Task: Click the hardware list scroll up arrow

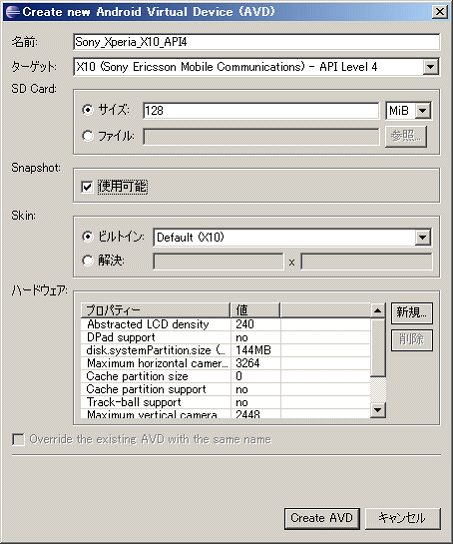Action: [x=378, y=311]
